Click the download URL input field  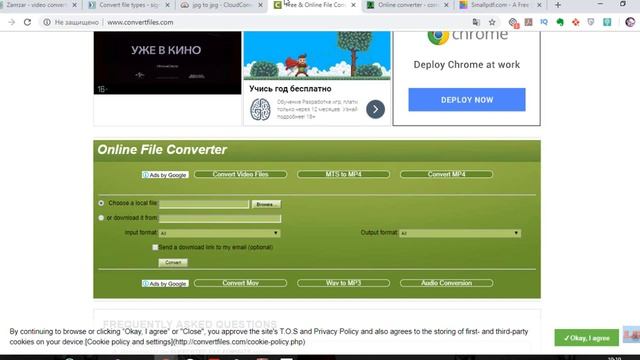click(x=220, y=219)
